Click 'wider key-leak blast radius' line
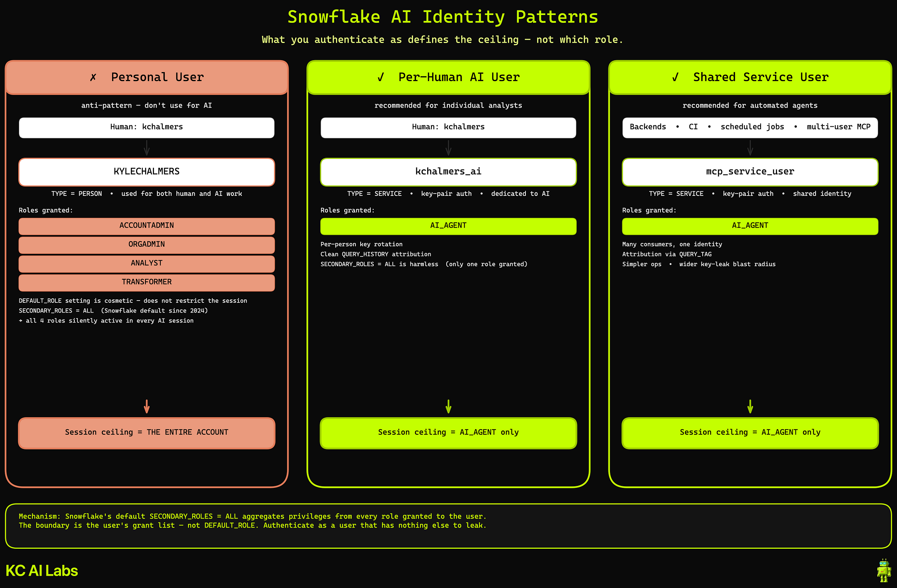Screen dimensions: 897x588 [x=699, y=264]
